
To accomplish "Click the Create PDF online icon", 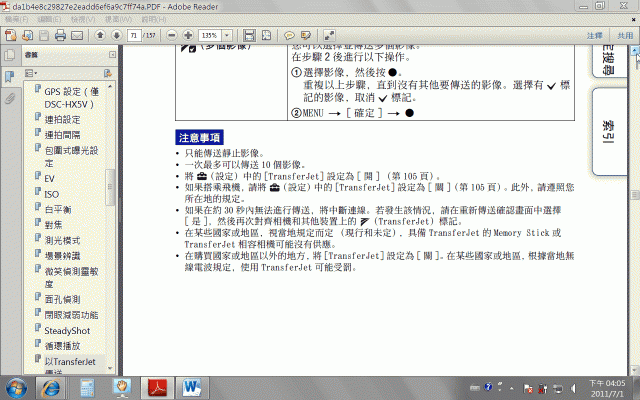I will (11, 36).
